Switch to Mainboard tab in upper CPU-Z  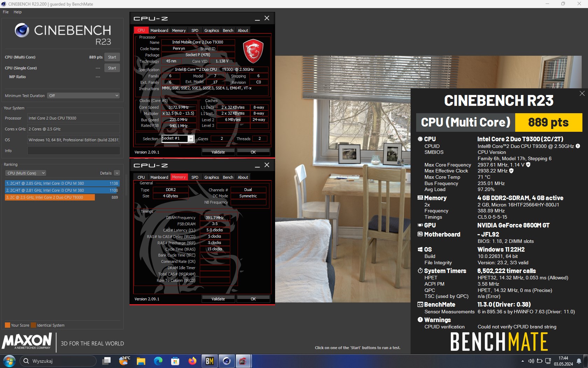tap(159, 30)
